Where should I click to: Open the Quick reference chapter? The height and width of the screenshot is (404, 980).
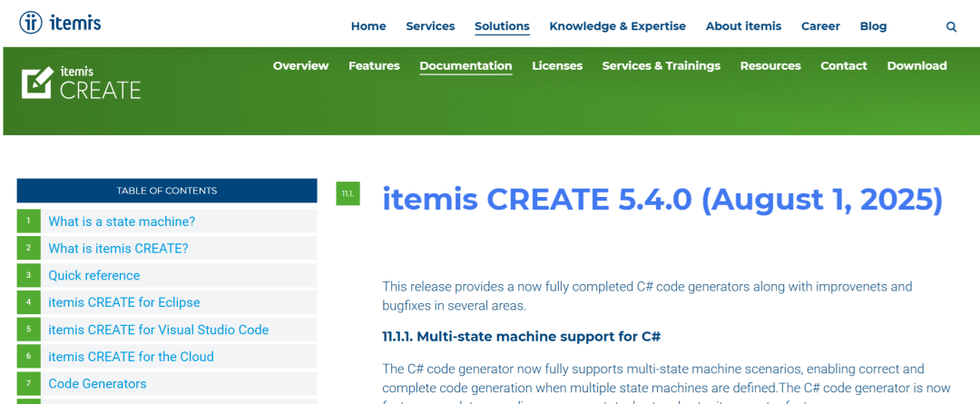coord(93,276)
